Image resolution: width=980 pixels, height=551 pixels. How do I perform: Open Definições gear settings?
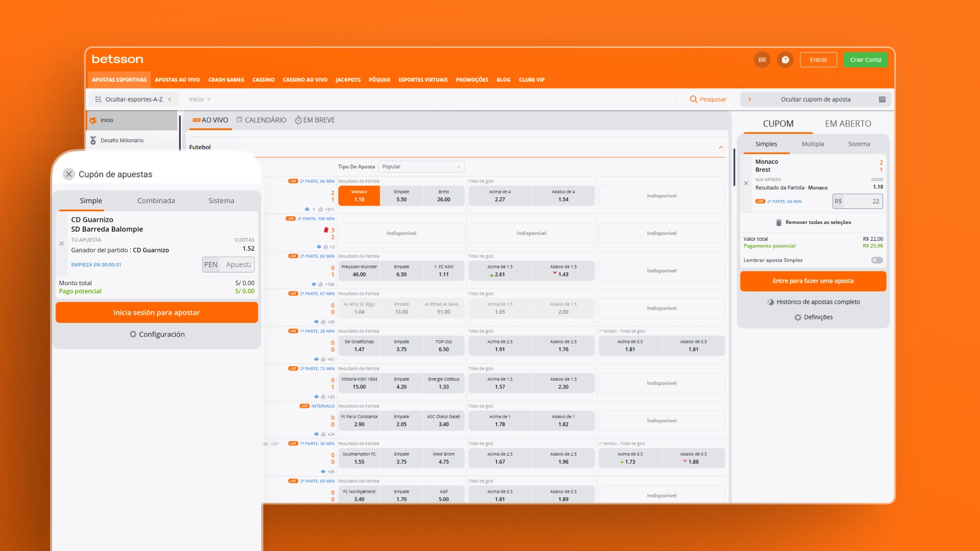click(798, 317)
